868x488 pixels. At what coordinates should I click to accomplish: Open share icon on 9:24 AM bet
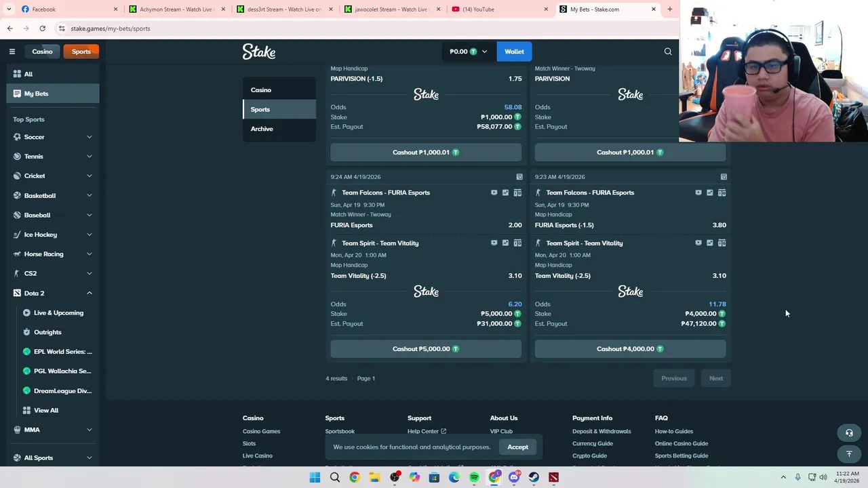[519, 177]
